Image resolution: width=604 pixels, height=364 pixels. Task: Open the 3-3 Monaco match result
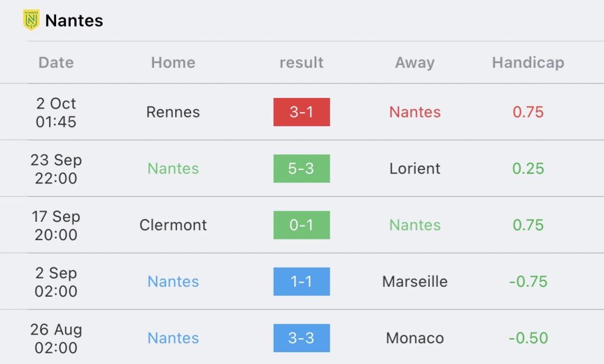click(x=301, y=338)
